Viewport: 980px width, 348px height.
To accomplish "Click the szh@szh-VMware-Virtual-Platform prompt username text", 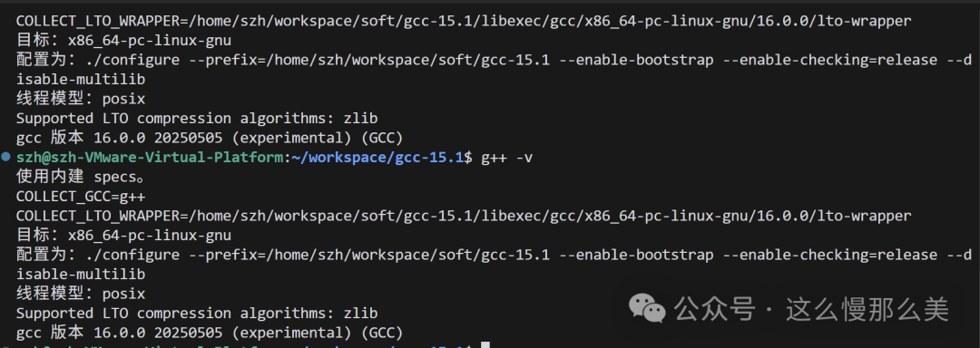I will click(x=150, y=157).
